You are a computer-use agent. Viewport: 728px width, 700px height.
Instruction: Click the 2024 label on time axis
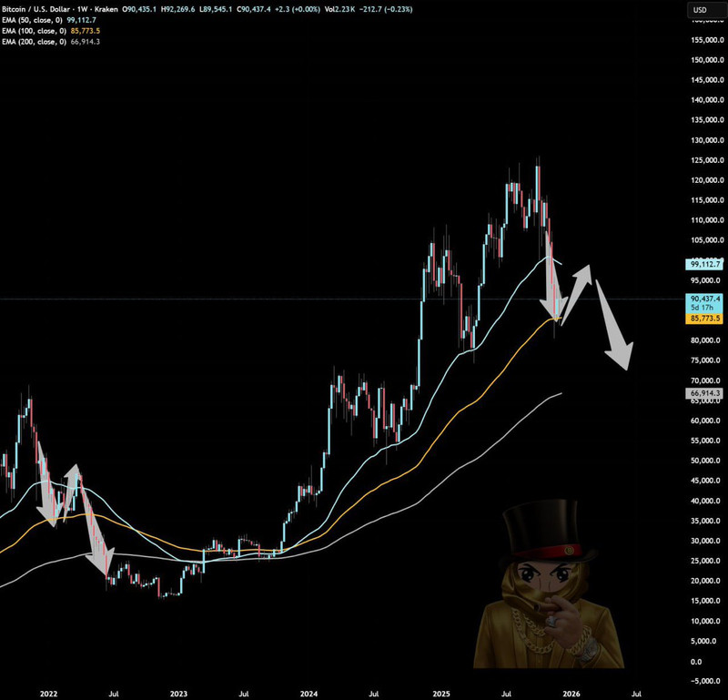coord(308,691)
